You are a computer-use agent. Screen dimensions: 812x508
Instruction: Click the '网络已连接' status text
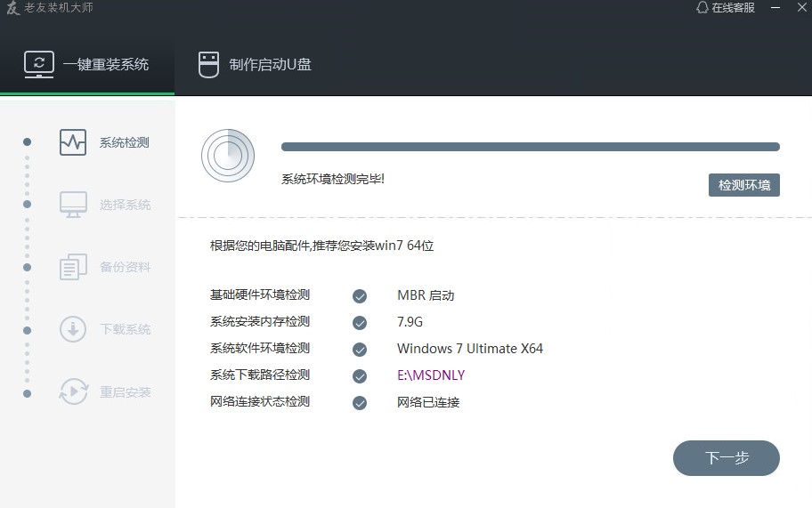(x=427, y=402)
